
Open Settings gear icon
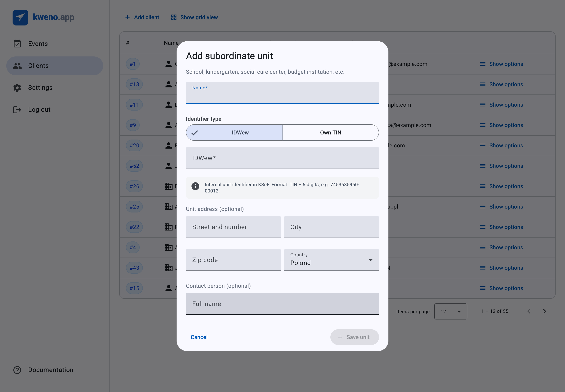pyautogui.click(x=17, y=88)
